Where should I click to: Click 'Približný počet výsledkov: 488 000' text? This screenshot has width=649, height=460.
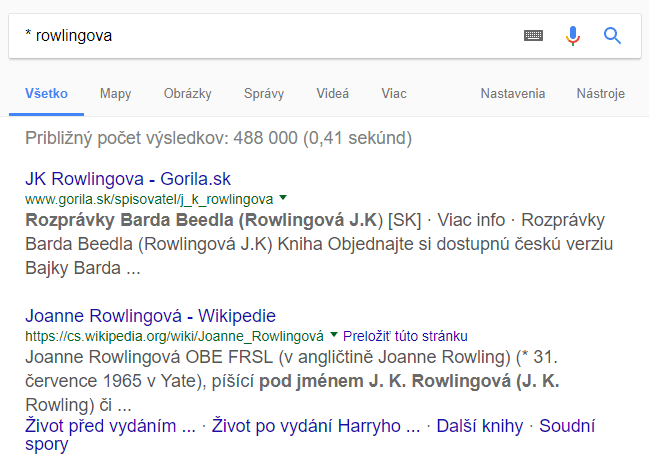[x=161, y=138]
